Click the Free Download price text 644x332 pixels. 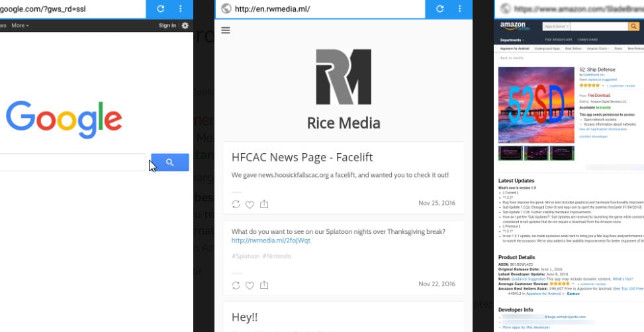click(x=599, y=95)
